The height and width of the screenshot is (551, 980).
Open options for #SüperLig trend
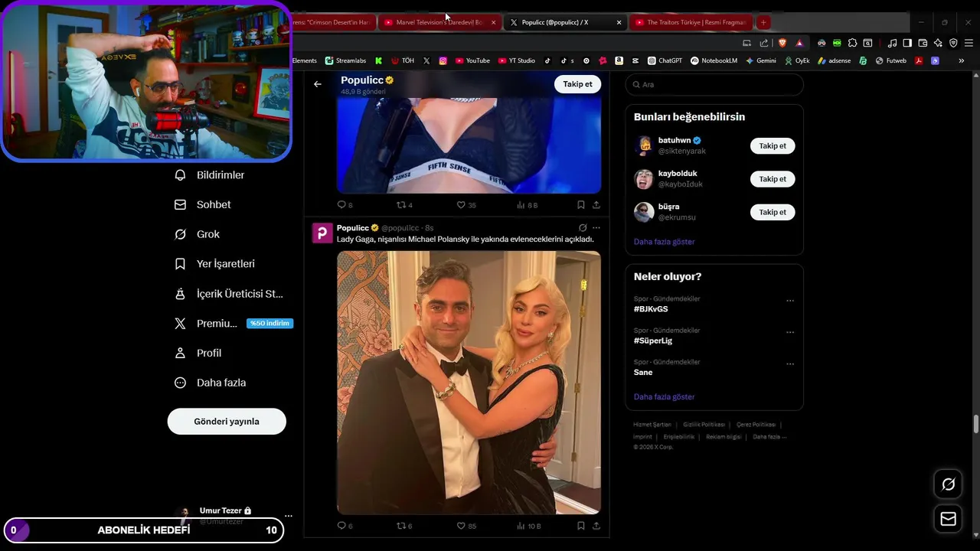pos(790,333)
